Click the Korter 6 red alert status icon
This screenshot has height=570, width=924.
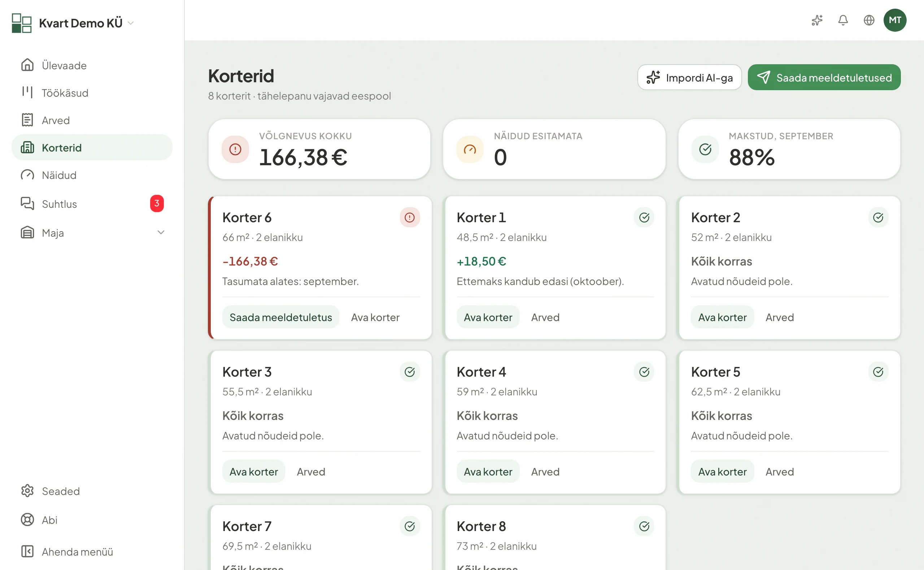[410, 218]
